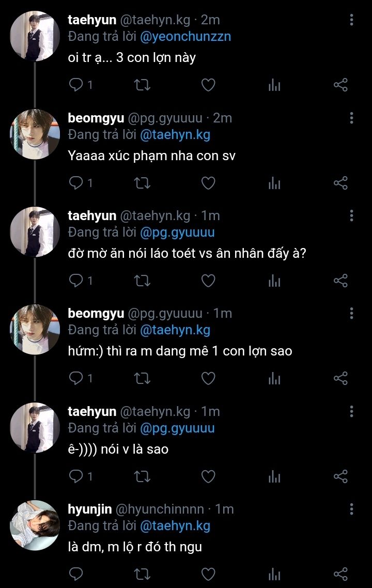372x588 pixels.
Task: Open the @yeonchunzzn mention link
Action: [185, 37]
